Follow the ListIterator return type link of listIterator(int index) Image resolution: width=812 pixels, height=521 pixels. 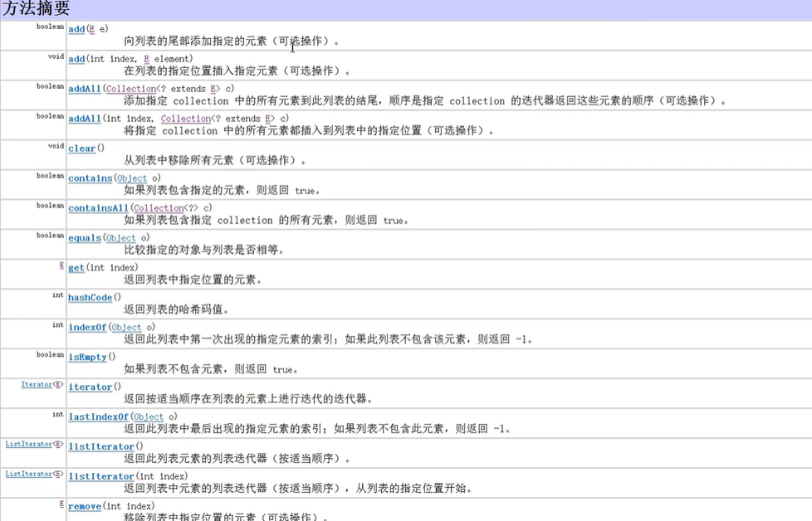coord(28,474)
